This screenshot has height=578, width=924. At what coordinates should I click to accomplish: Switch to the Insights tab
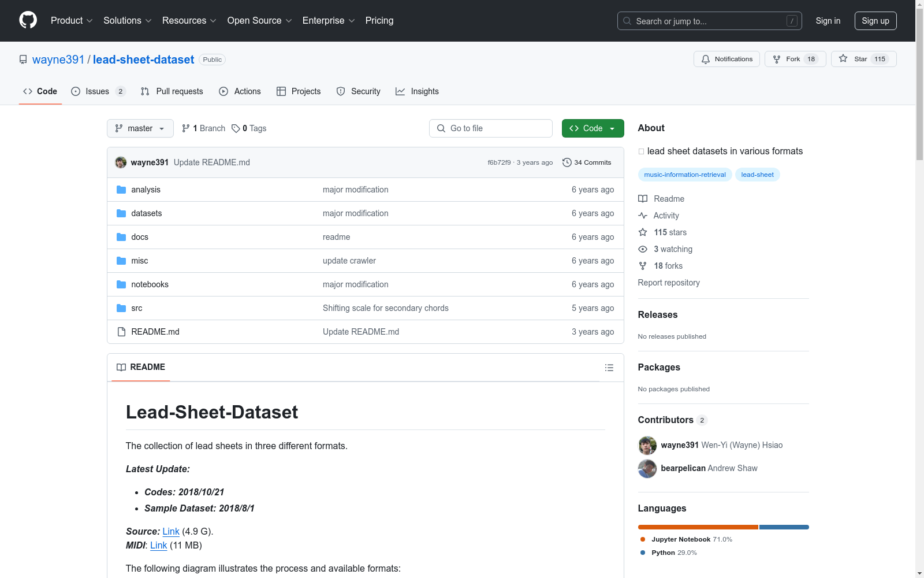pyautogui.click(x=417, y=91)
